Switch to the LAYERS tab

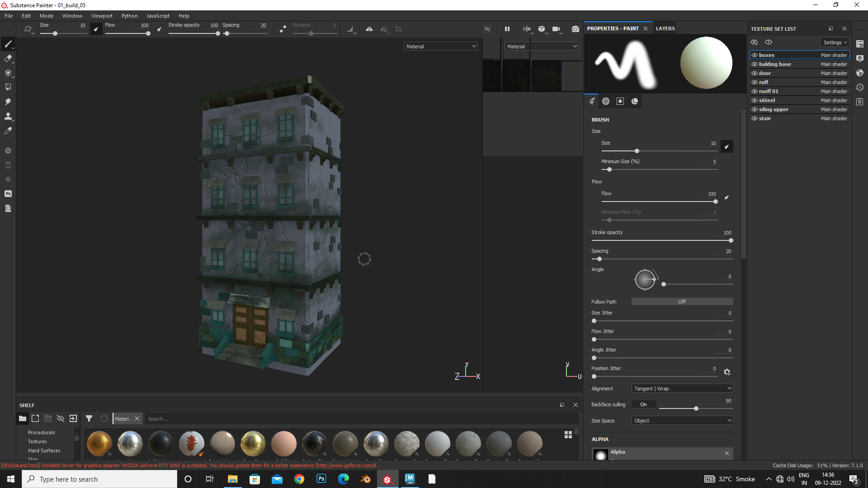(x=665, y=28)
